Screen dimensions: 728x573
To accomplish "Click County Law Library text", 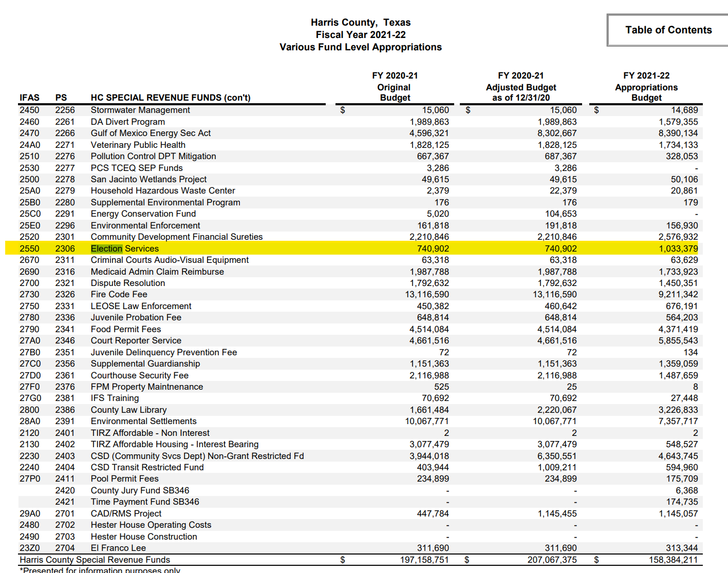I will [x=128, y=410].
